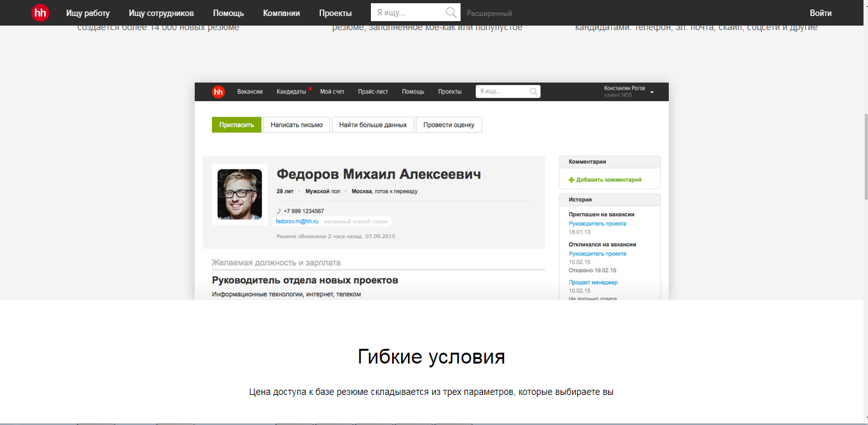Click the red notification dot on Кандидаты
Viewport: 868px width, 425px height.
pyautogui.click(x=310, y=88)
